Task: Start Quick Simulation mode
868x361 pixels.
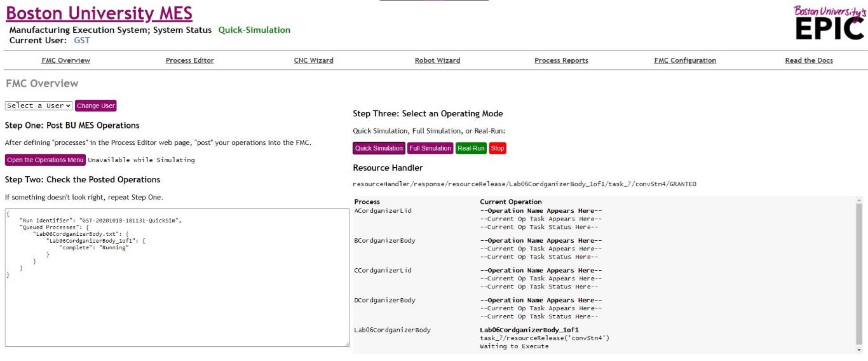Action: tap(379, 148)
